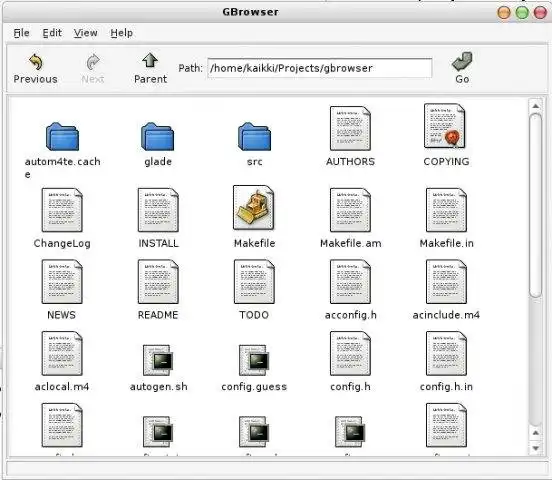Select the autogen.sh script icon

(158, 360)
